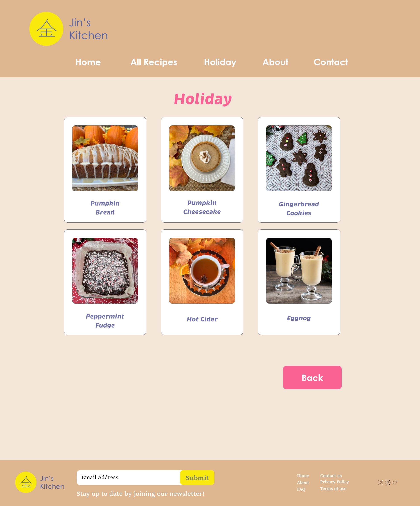Click the small footer Jin's Kitchen logo
The height and width of the screenshot is (506, 420).
tap(26, 482)
